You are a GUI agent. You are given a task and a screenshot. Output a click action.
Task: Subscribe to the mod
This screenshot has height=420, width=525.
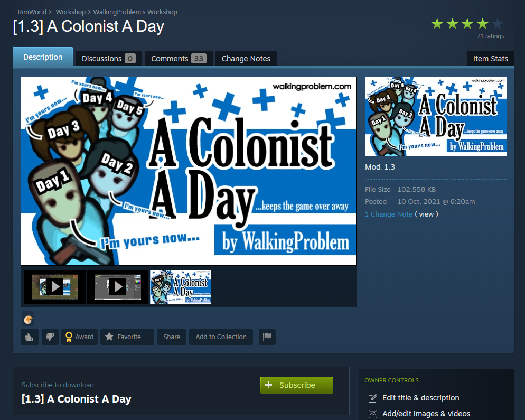point(297,385)
